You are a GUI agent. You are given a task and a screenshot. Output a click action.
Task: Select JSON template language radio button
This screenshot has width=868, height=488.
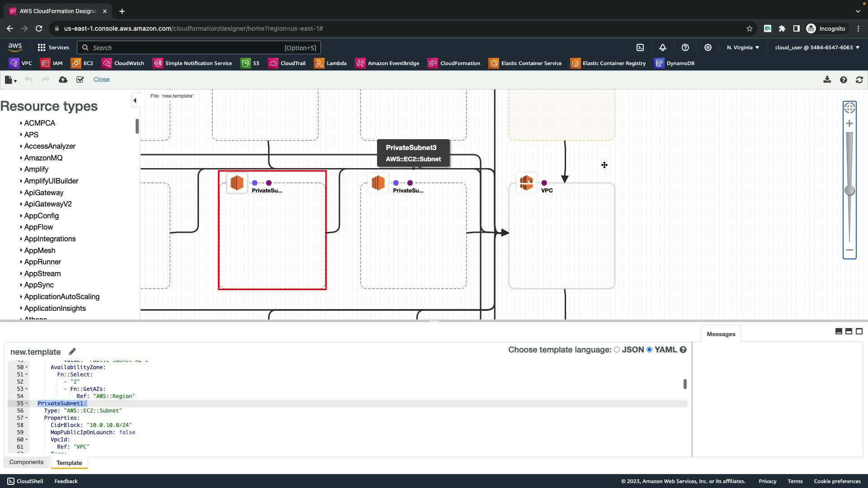coord(617,350)
